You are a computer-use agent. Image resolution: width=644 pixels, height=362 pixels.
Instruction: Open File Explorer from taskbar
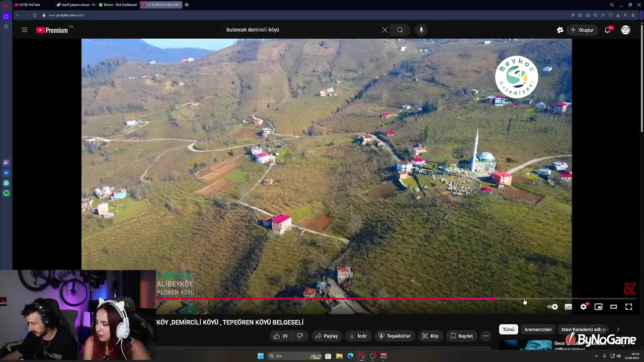[339, 356]
